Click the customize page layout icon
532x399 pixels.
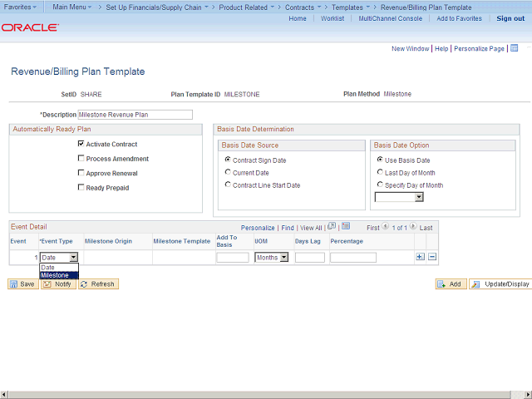(x=514, y=48)
